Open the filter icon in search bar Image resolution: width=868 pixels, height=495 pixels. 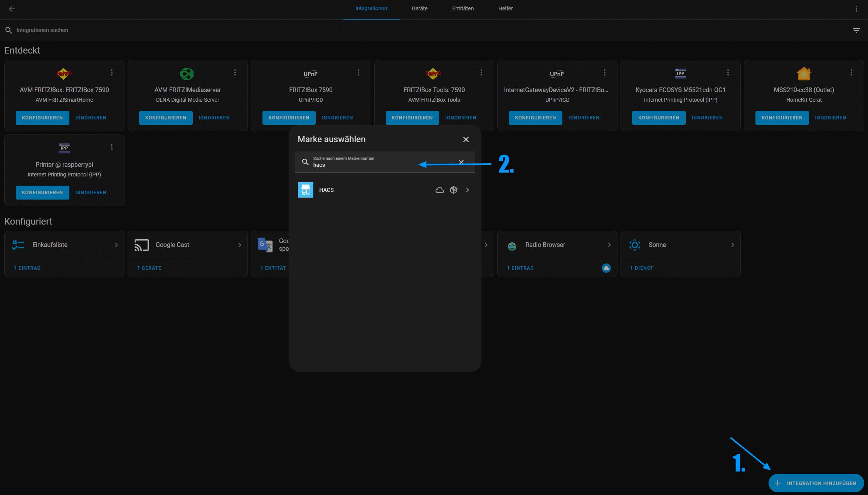856,30
